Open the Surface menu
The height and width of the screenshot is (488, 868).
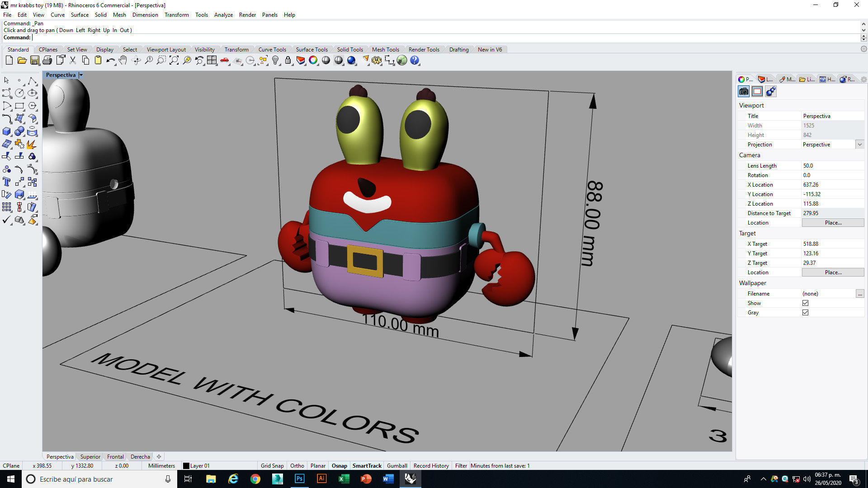[80, 15]
